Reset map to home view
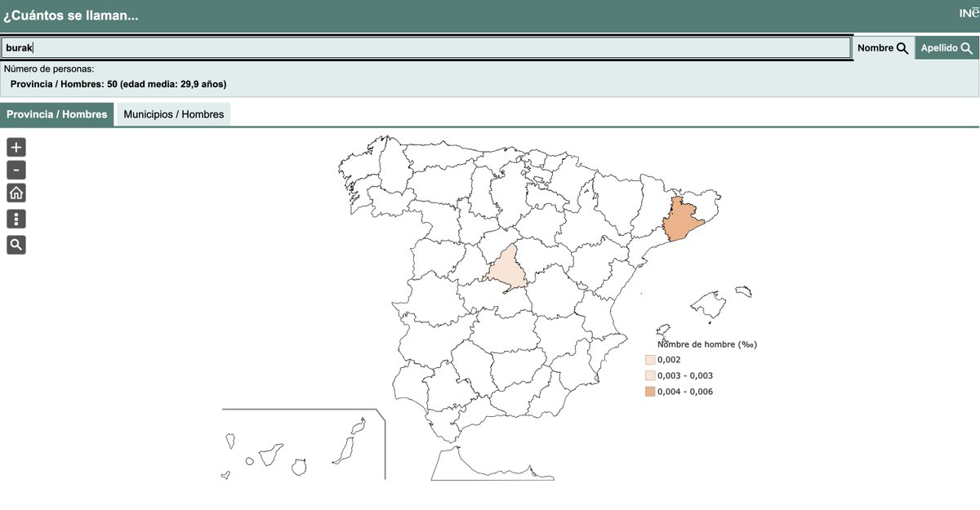The width and height of the screenshot is (980, 510). (16, 193)
